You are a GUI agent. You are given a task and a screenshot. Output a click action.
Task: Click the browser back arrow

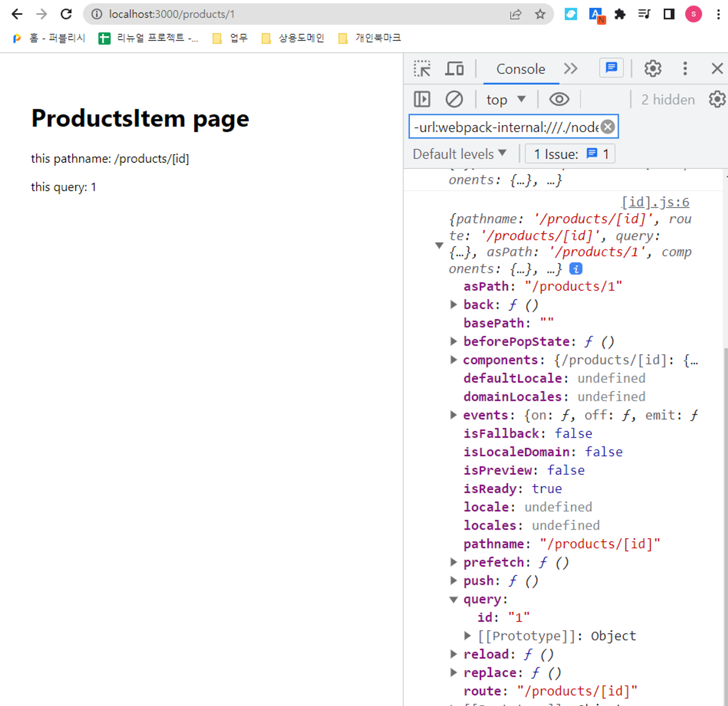16,14
